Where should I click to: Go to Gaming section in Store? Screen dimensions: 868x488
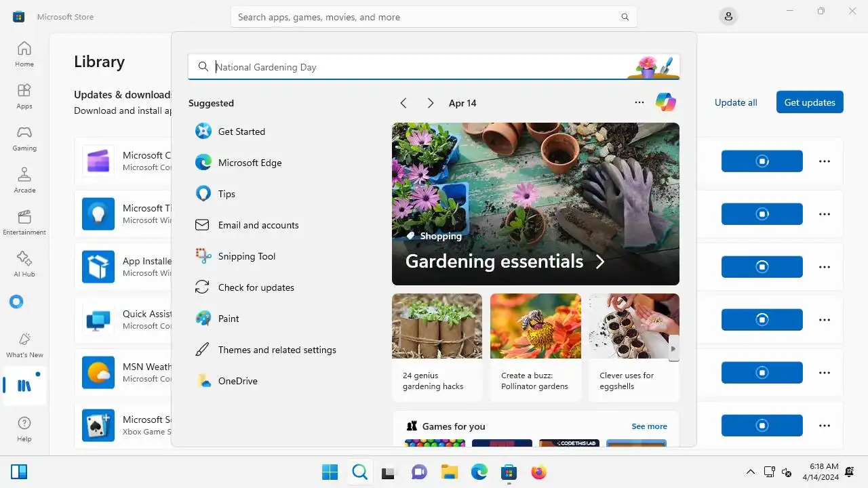coord(24,138)
